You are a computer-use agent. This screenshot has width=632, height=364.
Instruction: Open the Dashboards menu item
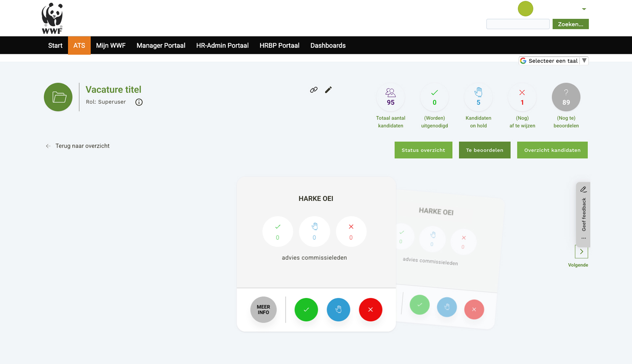point(328,45)
